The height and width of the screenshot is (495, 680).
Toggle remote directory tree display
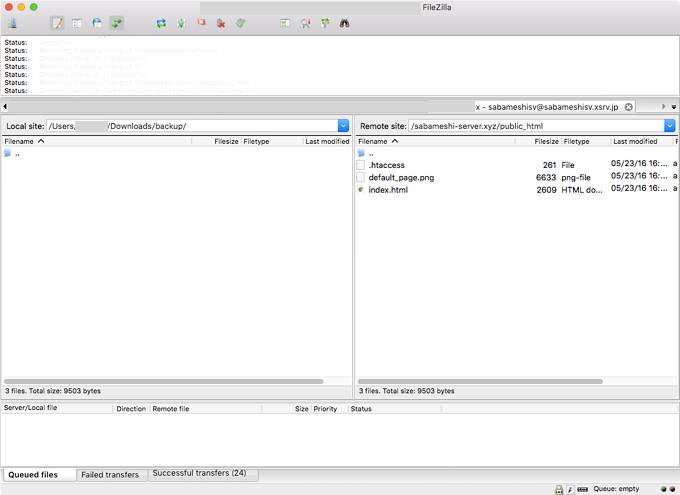point(97,23)
